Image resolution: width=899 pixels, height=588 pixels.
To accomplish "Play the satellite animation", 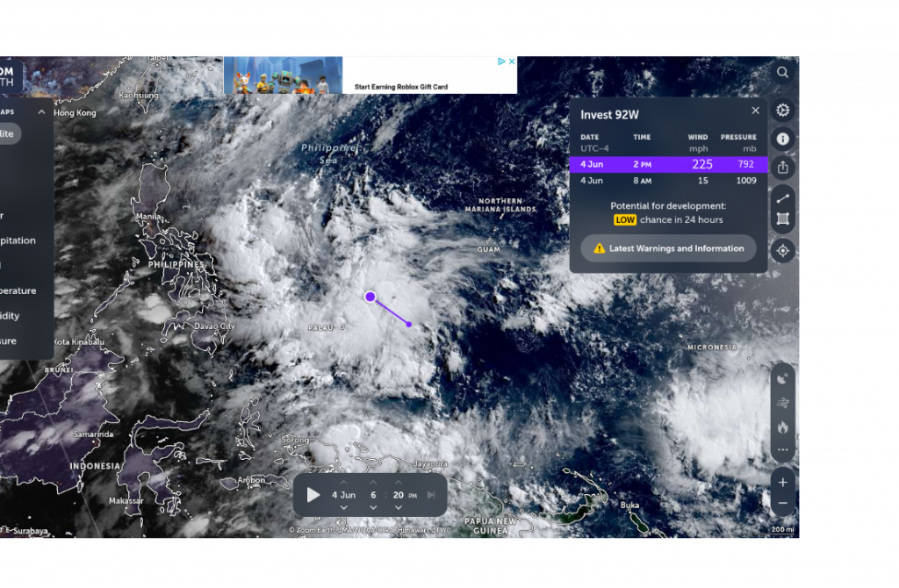I will coord(313,495).
